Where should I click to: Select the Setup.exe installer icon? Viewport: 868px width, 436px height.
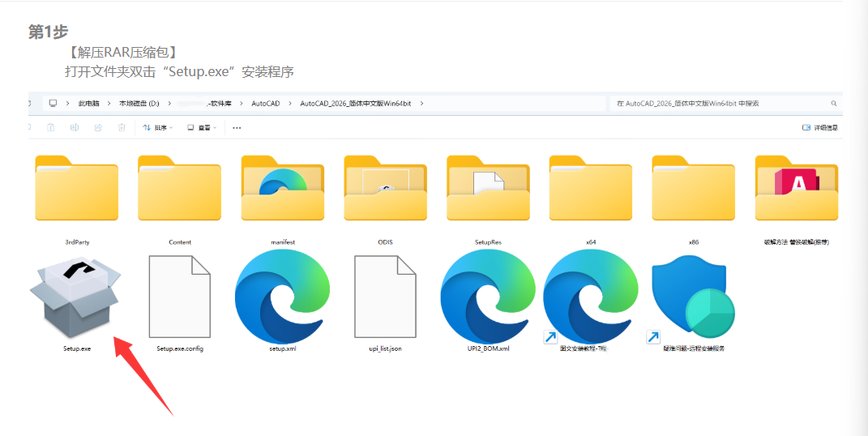click(x=75, y=297)
